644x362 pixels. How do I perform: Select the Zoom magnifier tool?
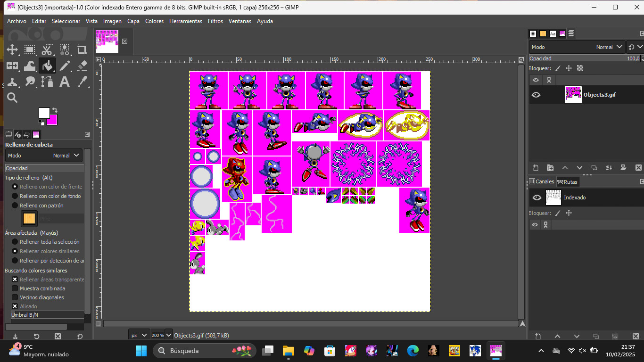click(12, 98)
